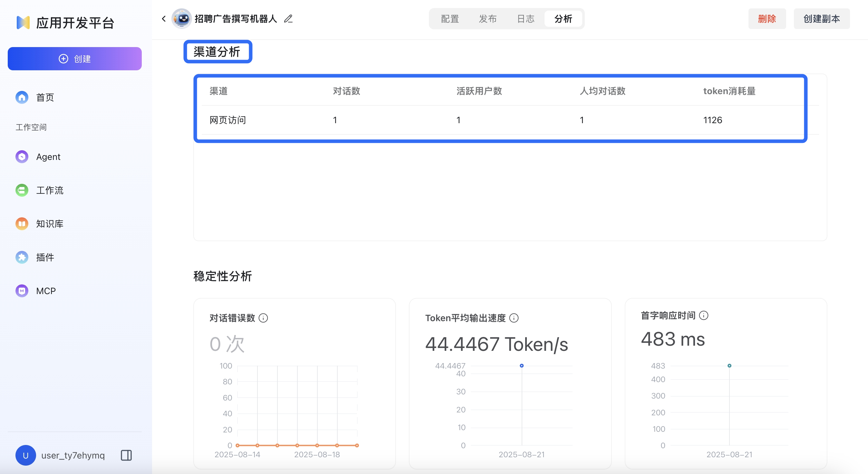Click info icon next to Token平均输出速度

tap(514, 318)
